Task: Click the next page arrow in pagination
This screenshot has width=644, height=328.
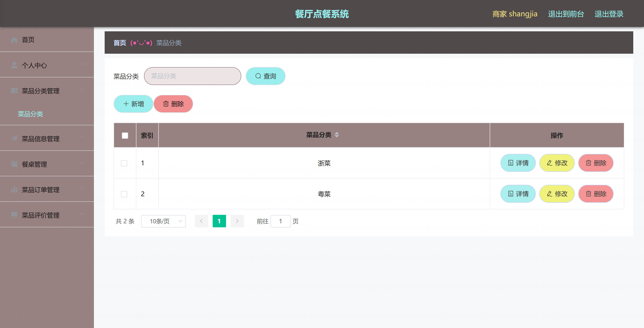Action: pyautogui.click(x=237, y=221)
